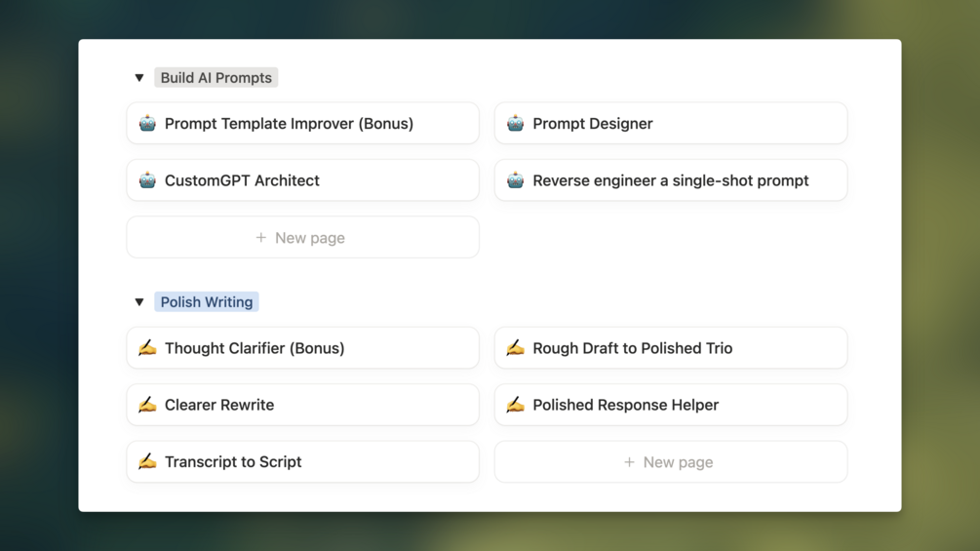This screenshot has height=551, width=980.
Task: Click robot icon beside CustomGPT Architect
Action: point(147,180)
